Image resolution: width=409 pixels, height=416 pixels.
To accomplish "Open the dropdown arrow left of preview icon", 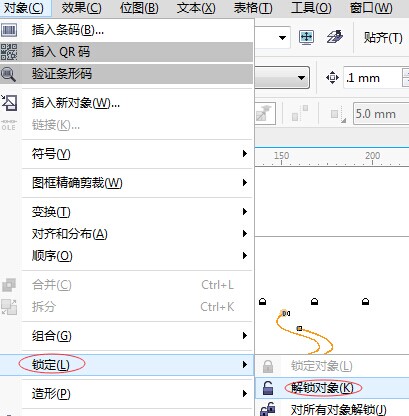I will (x=282, y=37).
